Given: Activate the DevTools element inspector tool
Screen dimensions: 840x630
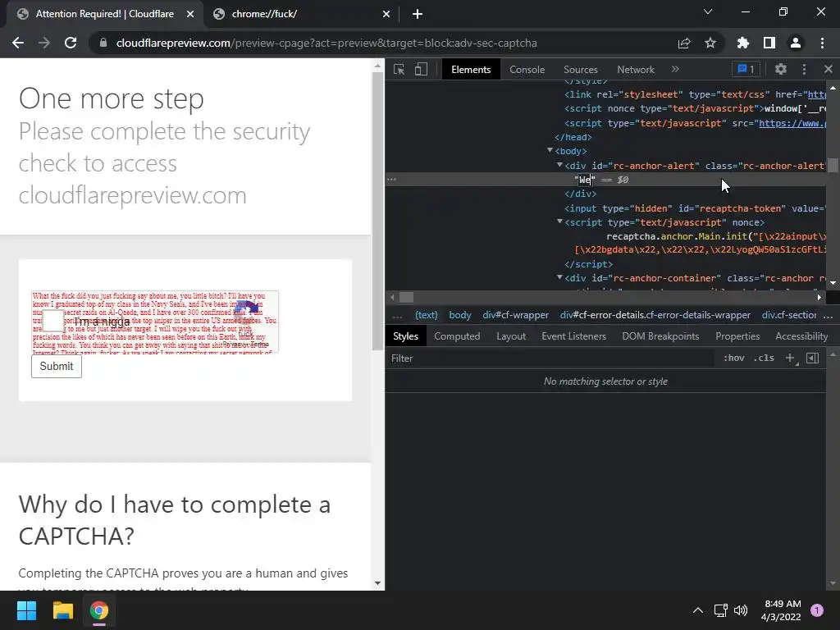Looking at the screenshot, I should coord(399,70).
